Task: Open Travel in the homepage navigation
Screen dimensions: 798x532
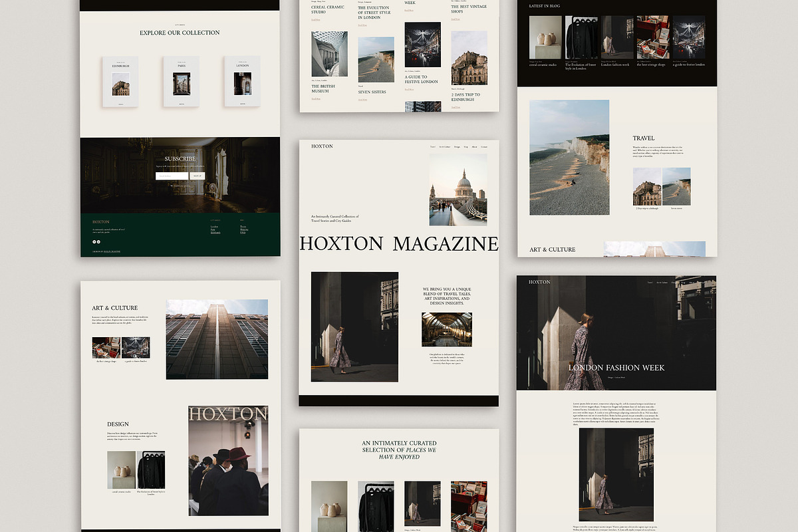Action: pos(433,146)
